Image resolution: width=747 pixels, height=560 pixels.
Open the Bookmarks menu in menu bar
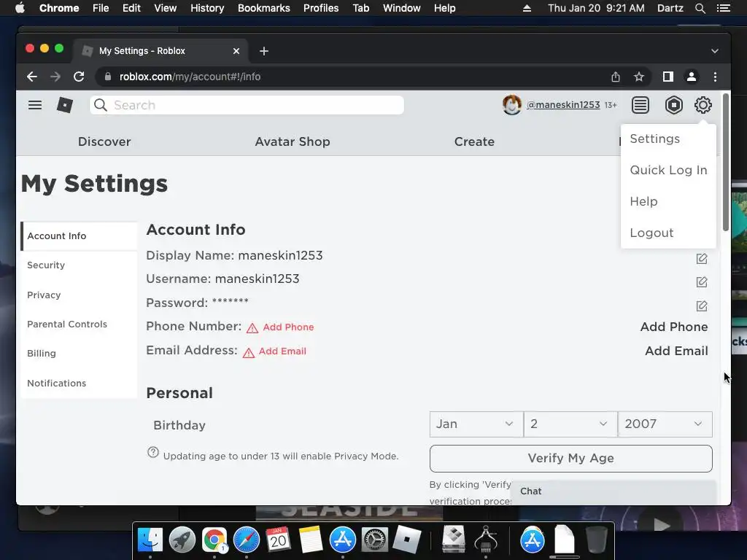click(263, 8)
